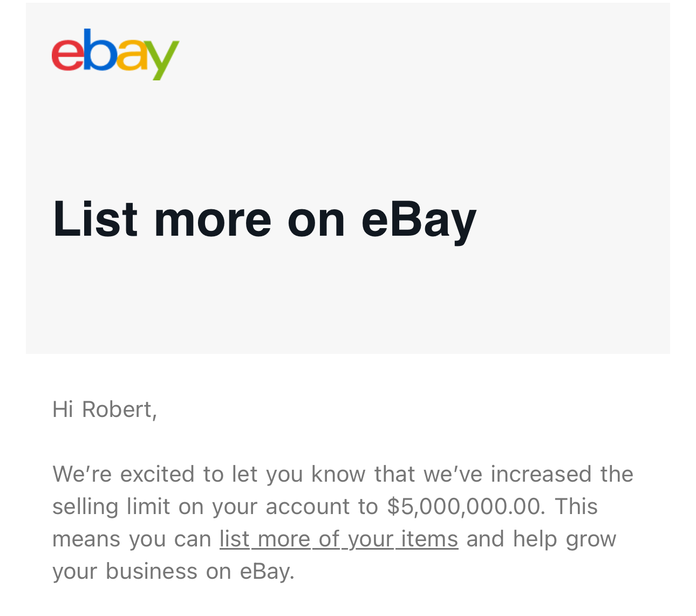This screenshot has width=696, height=616.
Task: Click 'eBay' in the large bold heading
Action: pos(419,220)
